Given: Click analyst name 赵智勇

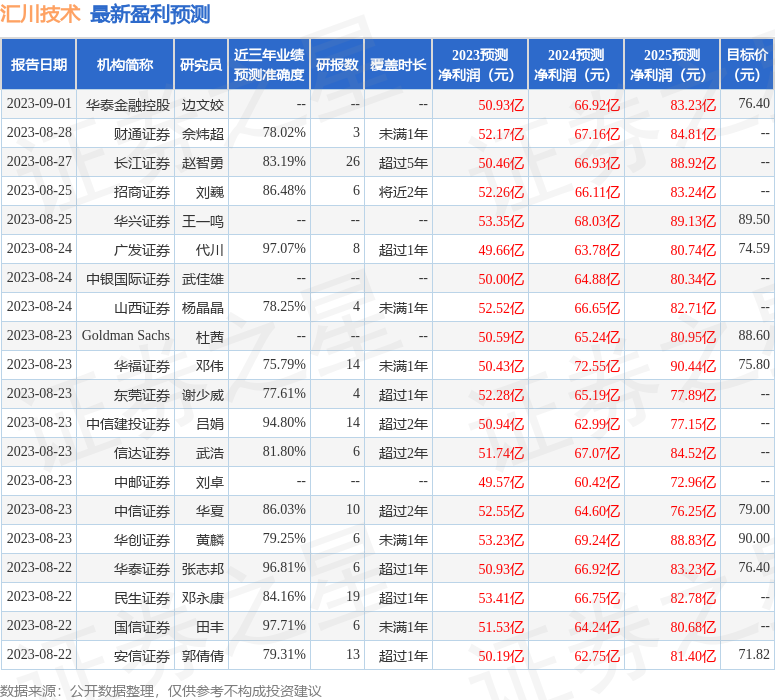Looking at the screenshot, I should (203, 163).
